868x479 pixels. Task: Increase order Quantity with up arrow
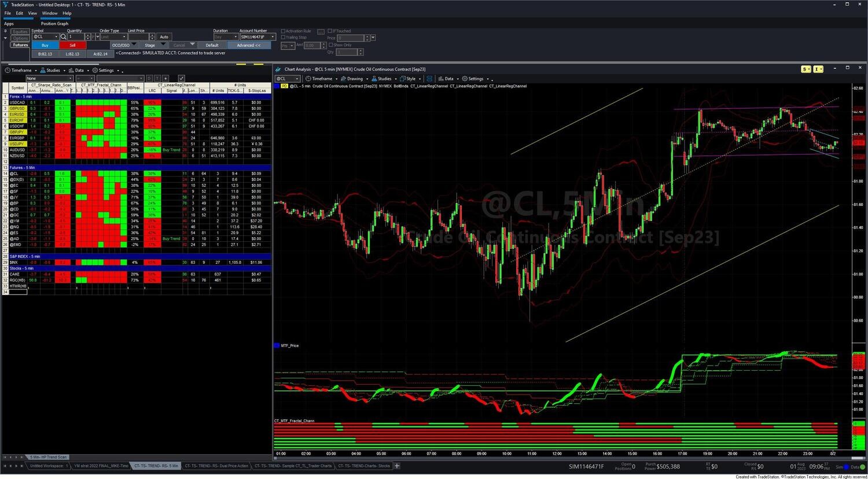87,35
